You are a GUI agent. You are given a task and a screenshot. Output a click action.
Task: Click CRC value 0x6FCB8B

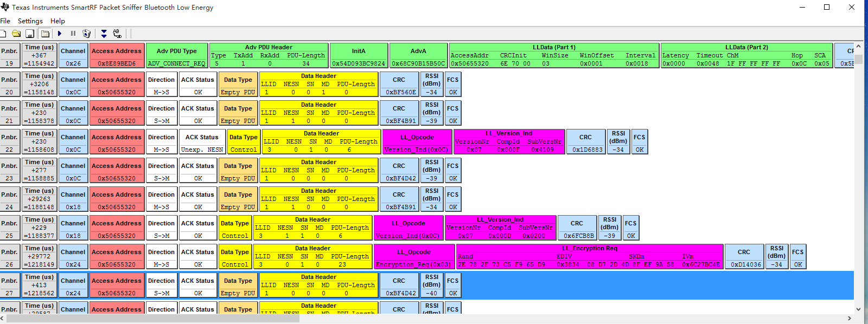[579, 236]
